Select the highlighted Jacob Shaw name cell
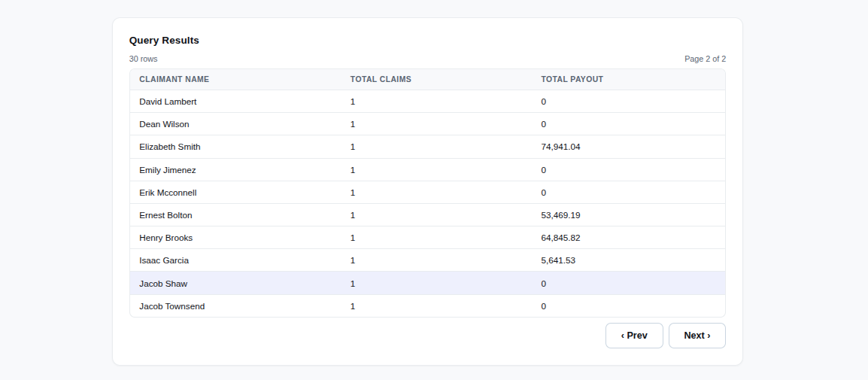 (x=163, y=284)
